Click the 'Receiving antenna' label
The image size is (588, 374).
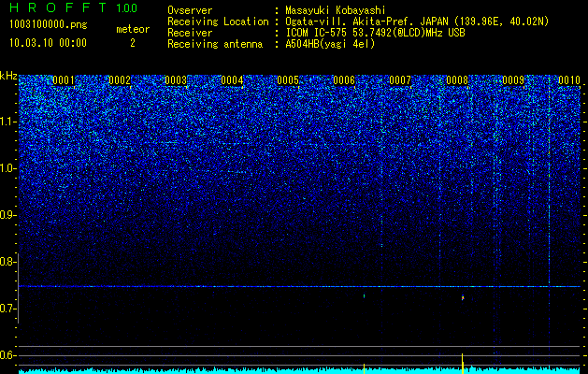pos(215,44)
